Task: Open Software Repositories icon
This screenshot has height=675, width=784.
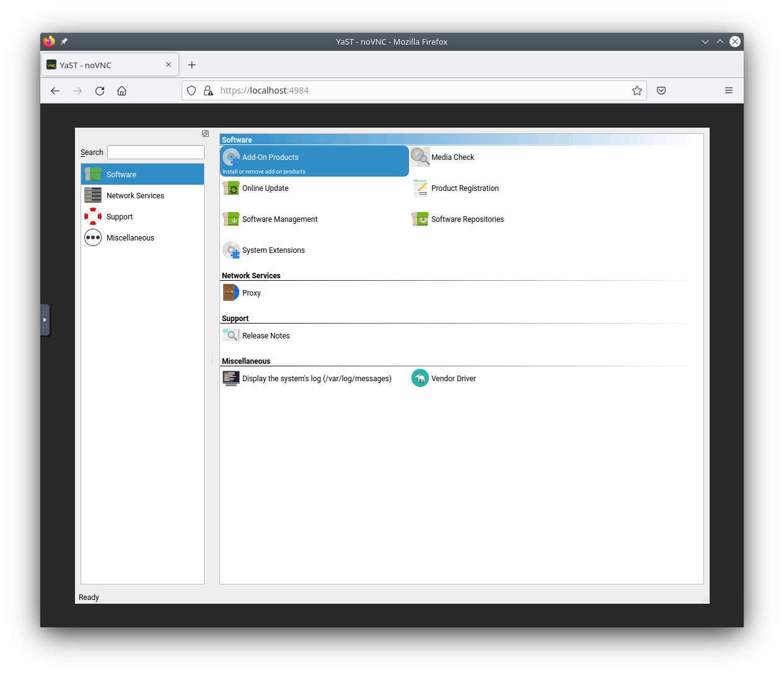Action: pyautogui.click(x=420, y=219)
